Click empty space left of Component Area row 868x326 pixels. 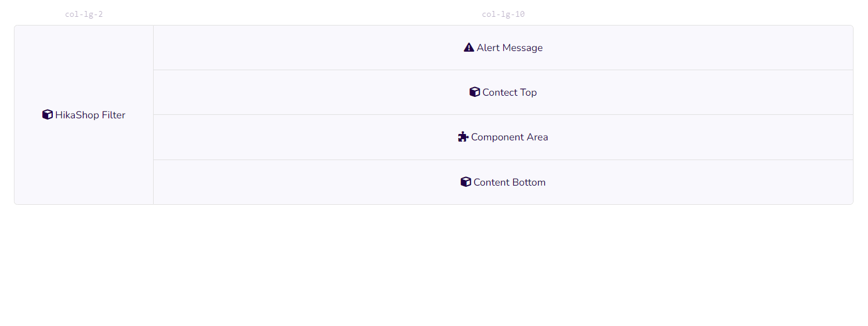[290, 137]
